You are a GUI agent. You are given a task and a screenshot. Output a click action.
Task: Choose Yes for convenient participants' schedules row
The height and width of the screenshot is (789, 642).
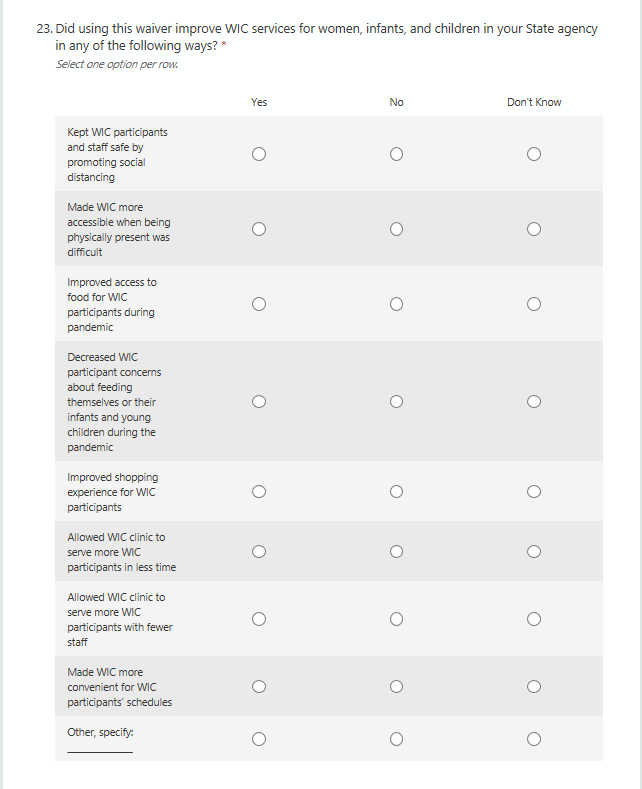pos(259,687)
